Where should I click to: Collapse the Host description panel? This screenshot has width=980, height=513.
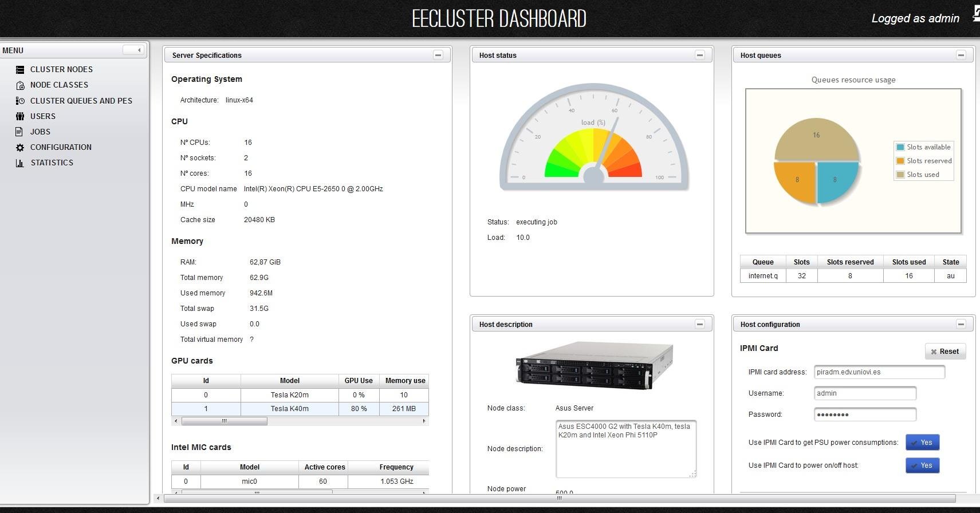[700, 324]
